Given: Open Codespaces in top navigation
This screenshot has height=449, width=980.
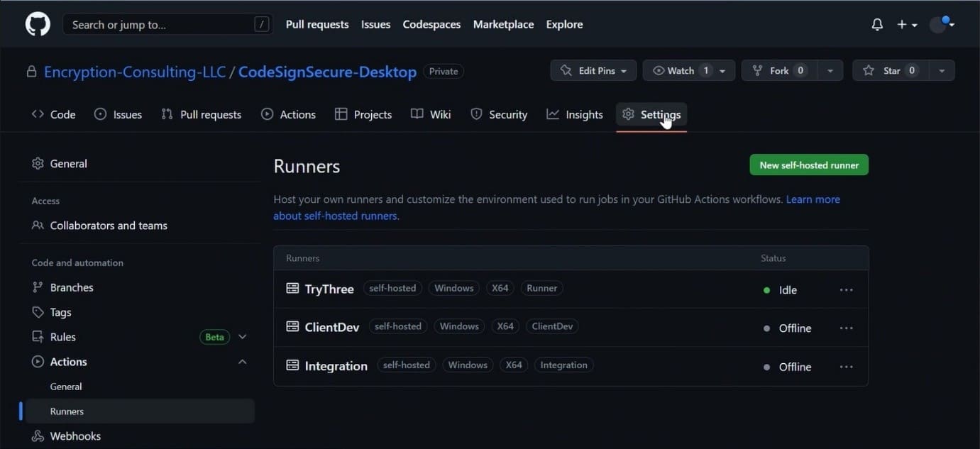Looking at the screenshot, I should pyautogui.click(x=431, y=24).
